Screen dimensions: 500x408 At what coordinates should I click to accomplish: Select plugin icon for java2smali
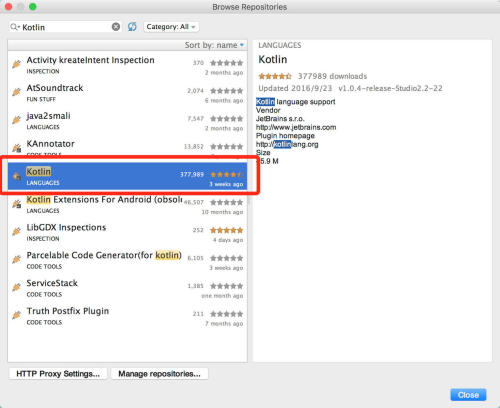17,120
